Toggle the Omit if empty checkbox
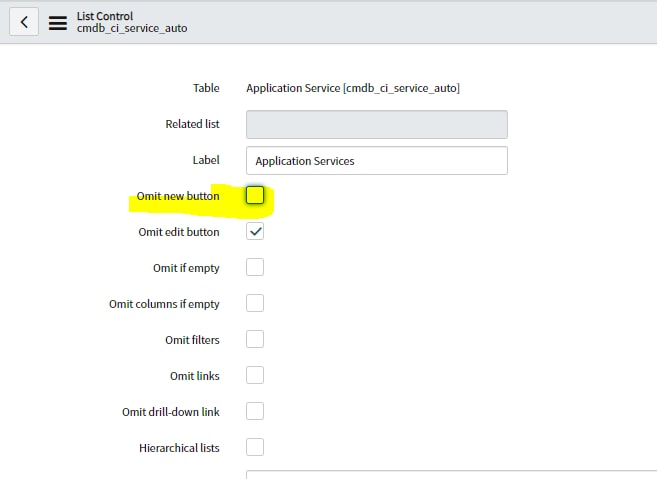 pos(255,267)
